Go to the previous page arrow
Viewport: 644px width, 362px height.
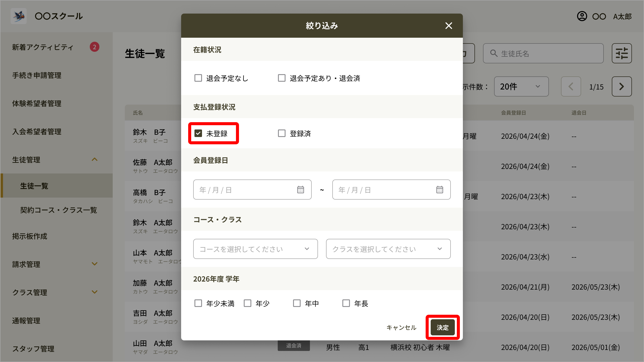[571, 86]
